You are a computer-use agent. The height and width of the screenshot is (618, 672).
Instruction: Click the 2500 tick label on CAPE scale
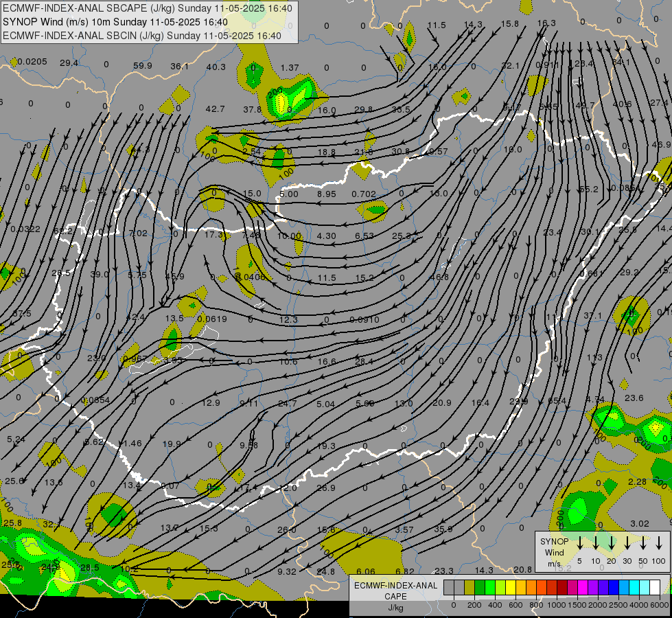tap(618, 605)
